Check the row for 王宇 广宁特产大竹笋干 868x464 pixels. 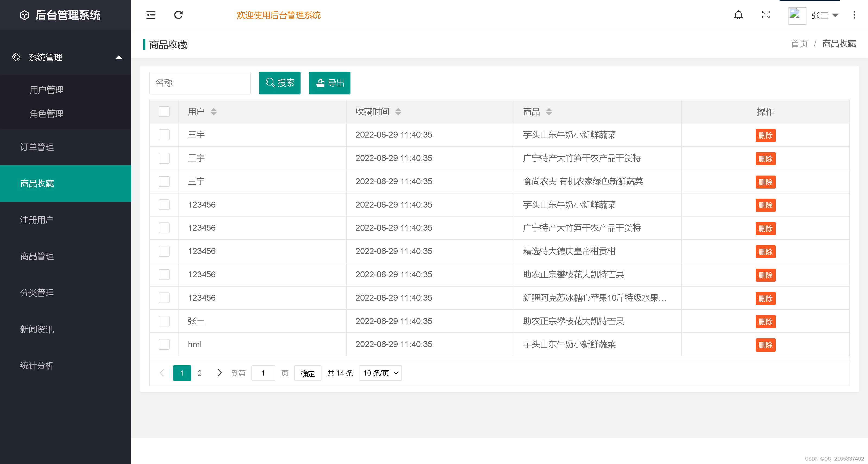tap(164, 158)
